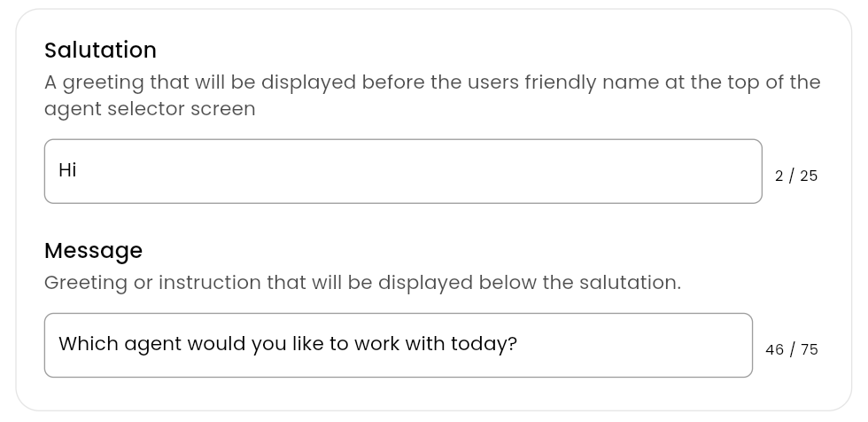Image resolution: width=868 pixels, height=422 pixels.
Task: Click the "2 / 25" character counter
Action: pos(796,176)
